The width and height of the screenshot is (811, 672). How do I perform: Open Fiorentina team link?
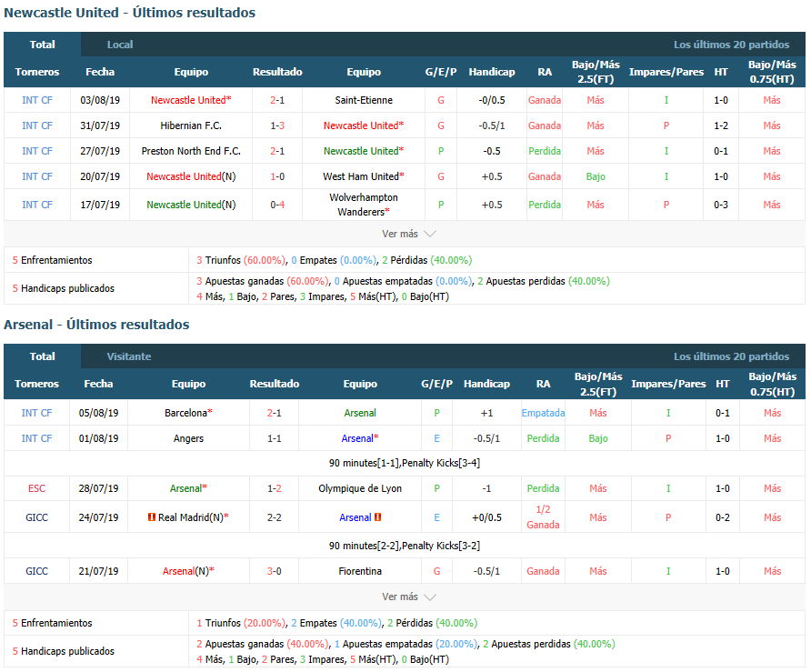360,571
